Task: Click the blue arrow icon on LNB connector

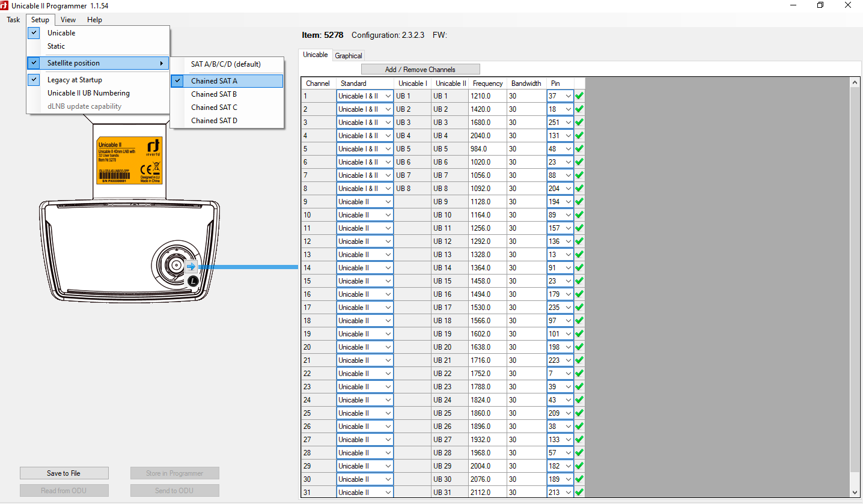Action: (191, 267)
